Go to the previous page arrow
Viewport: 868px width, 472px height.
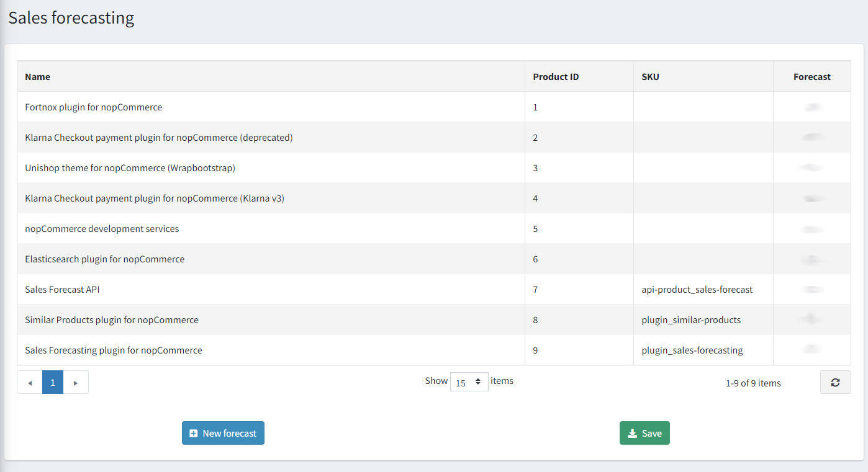coord(30,382)
